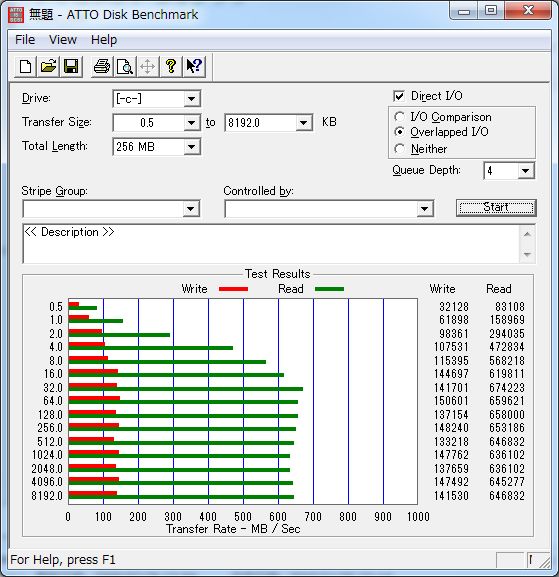Click Description scrollbar down arrow
This screenshot has width=559, height=577.
point(527,254)
